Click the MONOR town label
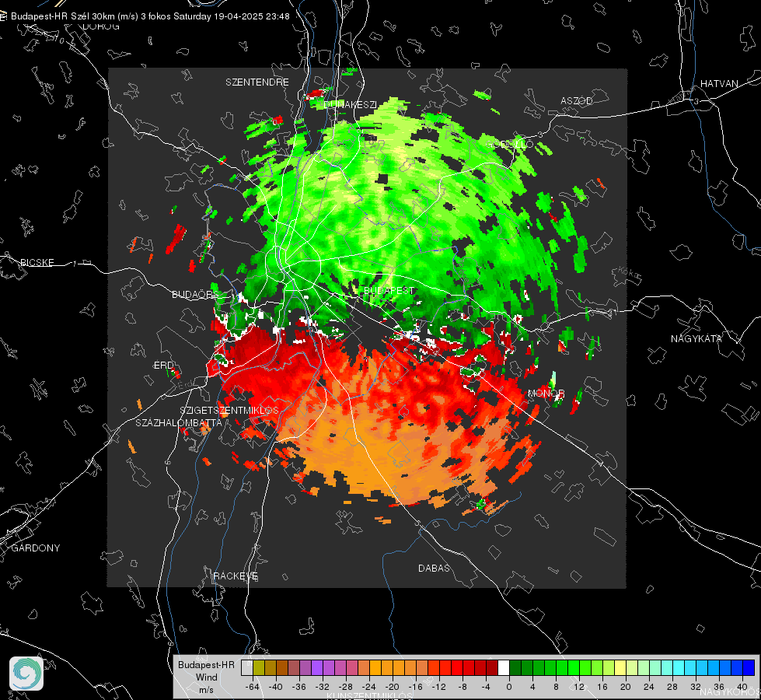 tap(546, 393)
